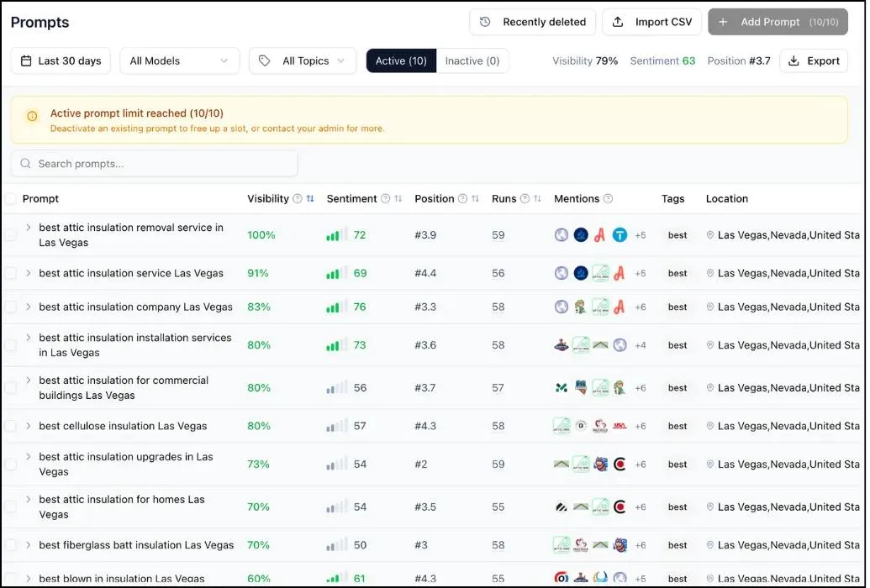Click the #4.4 position value

pyautogui.click(x=425, y=273)
